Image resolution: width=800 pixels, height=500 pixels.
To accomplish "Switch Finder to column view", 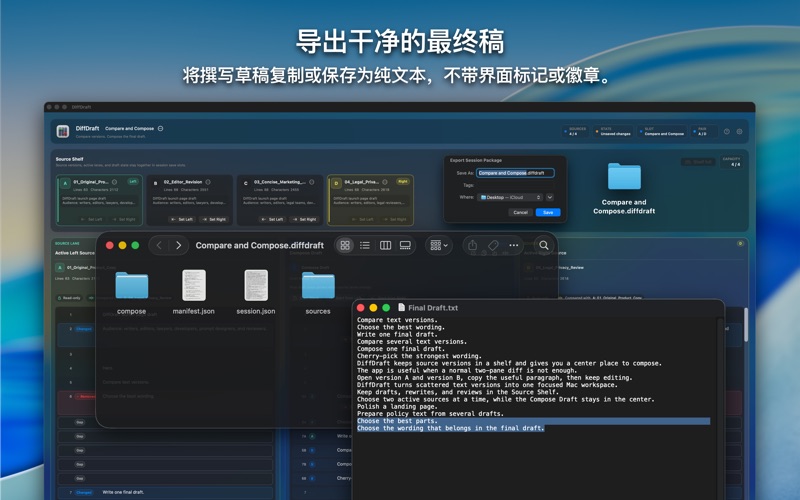I will [x=385, y=245].
